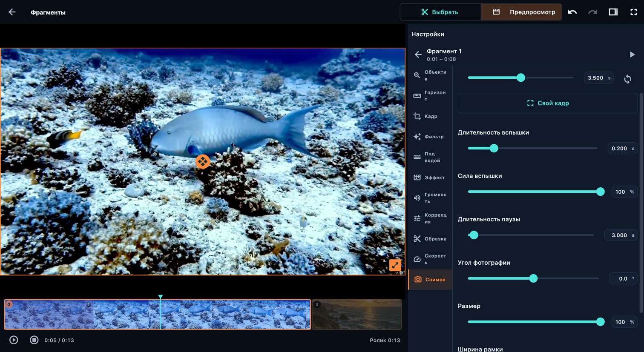
Task: Select the Снимок snapshot tab
Action: coord(430,280)
